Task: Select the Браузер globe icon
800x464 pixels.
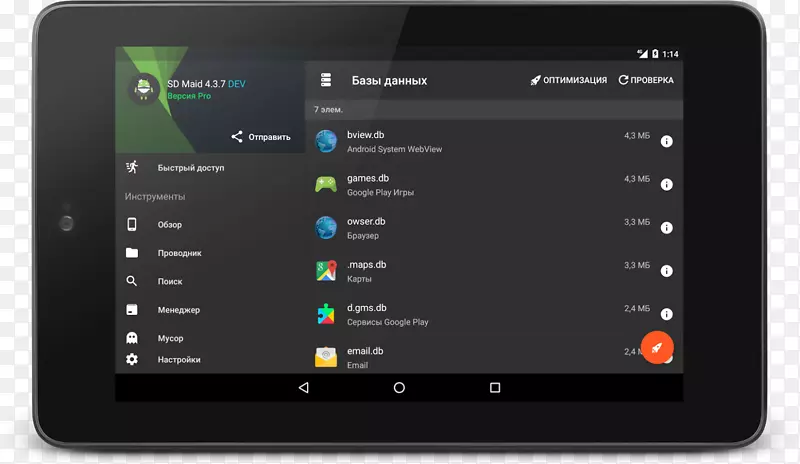Action: coord(326,228)
